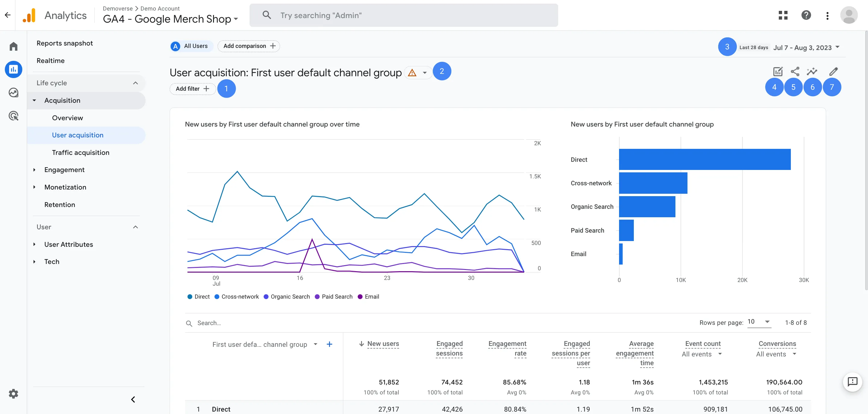Open the Explore section icon
This screenshot has height=414, width=868.
pyautogui.click(x=14, y=93)
